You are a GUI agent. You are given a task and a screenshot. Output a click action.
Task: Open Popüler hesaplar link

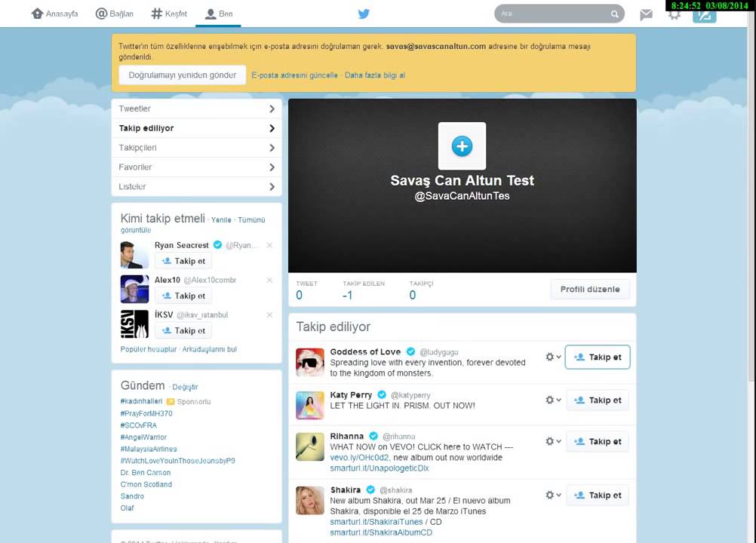click(x=149, y=349)
